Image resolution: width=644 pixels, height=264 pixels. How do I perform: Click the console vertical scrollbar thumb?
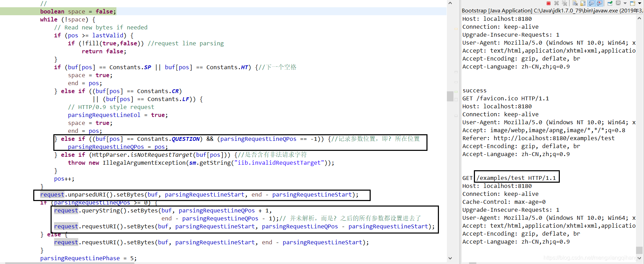pyautogui.click(x=639, y=250)
